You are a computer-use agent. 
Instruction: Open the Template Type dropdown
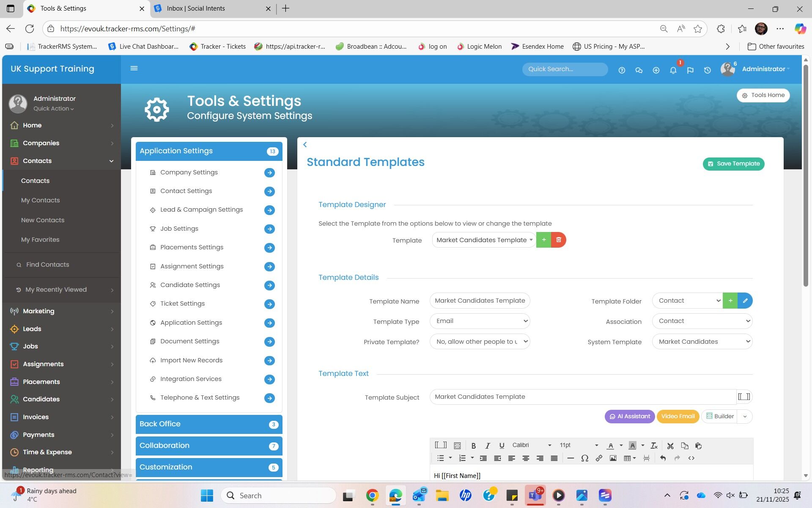pyautogui.click(x=480, y=321)
